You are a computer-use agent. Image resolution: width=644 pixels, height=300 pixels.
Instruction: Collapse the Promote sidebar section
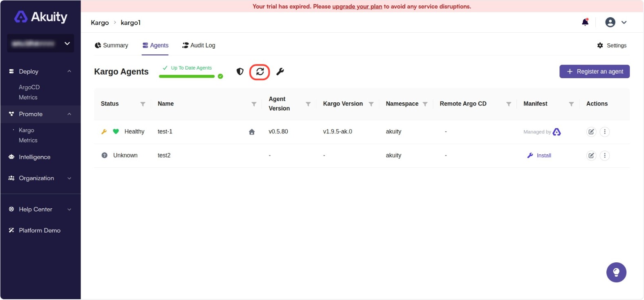click(69, 114)
